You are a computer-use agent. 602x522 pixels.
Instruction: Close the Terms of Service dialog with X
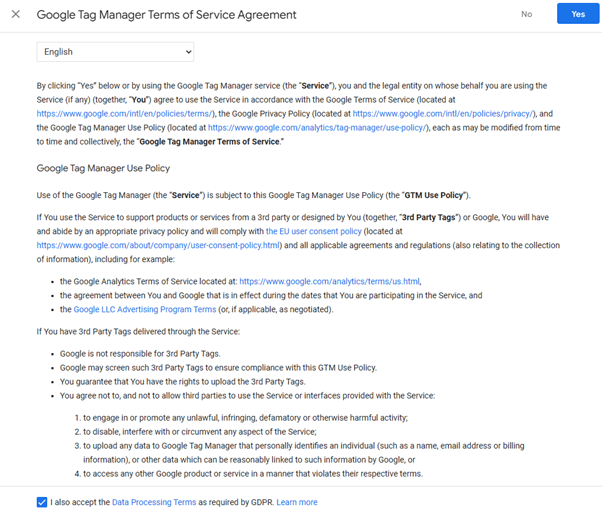pos(16,14)
